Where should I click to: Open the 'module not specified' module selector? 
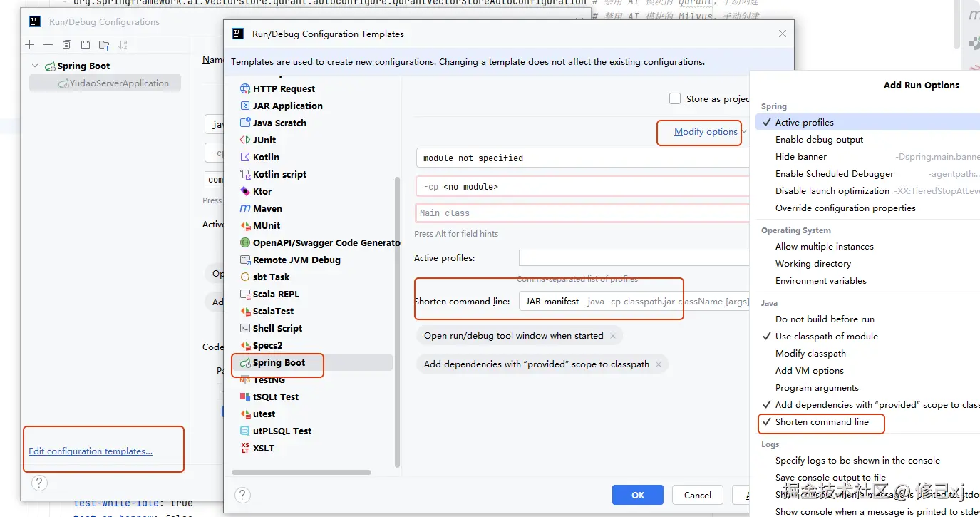(582, 158)
